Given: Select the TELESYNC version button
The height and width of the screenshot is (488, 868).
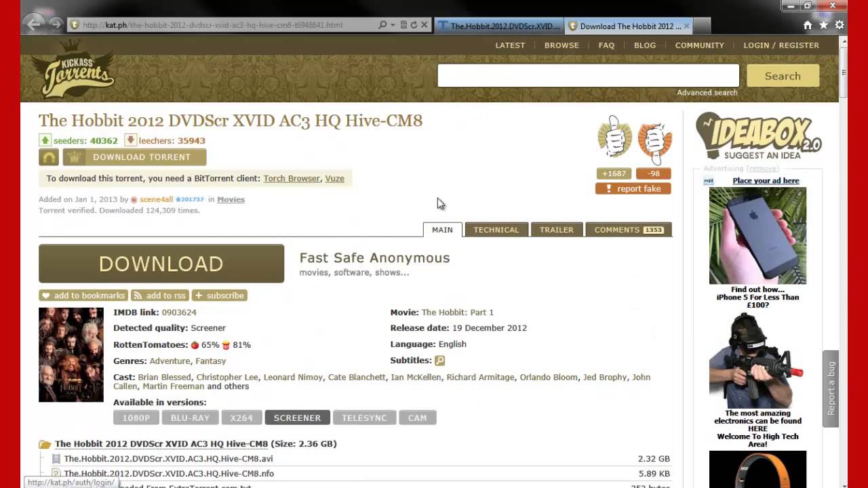Looking at the screenshot, I should [x=364, y=418].
